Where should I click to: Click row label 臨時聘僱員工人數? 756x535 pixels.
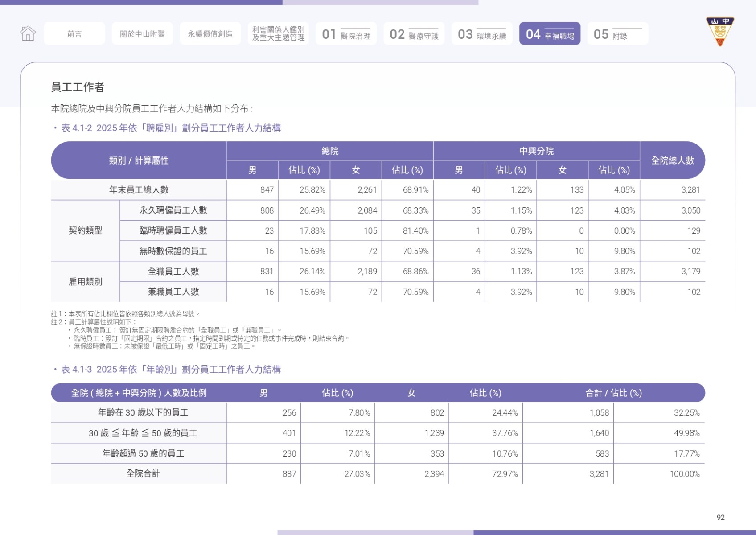pyautogui.click(x=173, y=230)
